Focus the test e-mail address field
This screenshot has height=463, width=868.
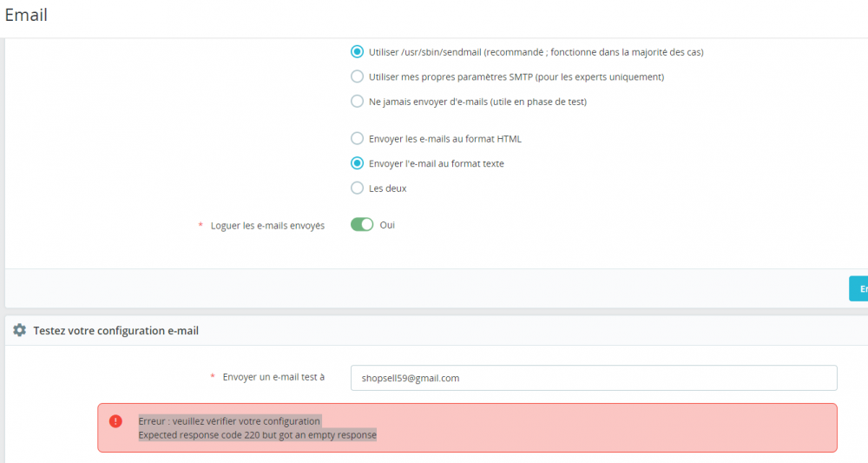pyautogui.click(x=594, y=378)
